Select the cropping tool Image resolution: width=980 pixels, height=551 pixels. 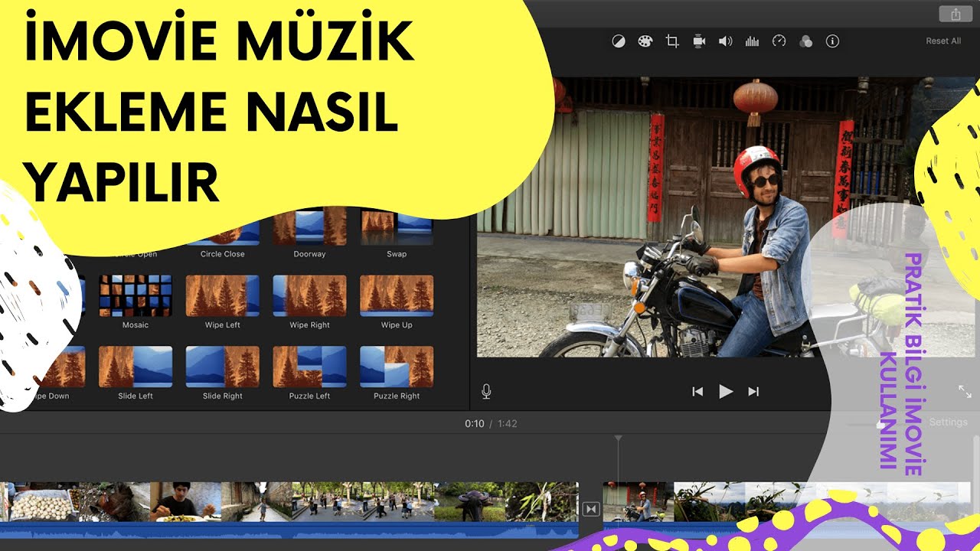[672, 41]
